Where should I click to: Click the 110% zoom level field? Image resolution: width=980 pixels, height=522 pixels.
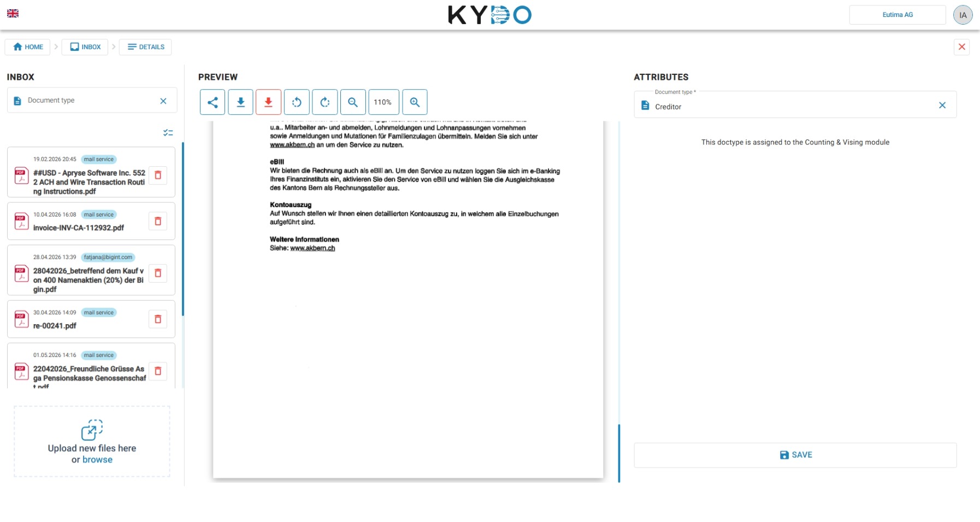coord(383,102)
